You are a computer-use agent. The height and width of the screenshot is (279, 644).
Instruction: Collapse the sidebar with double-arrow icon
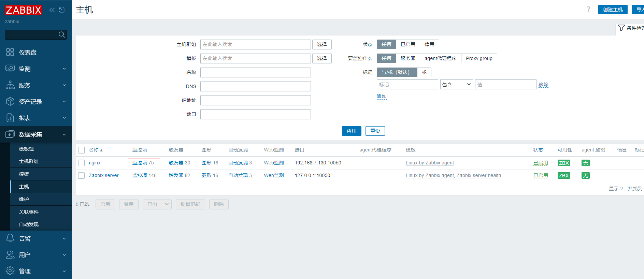click(52, 10)
